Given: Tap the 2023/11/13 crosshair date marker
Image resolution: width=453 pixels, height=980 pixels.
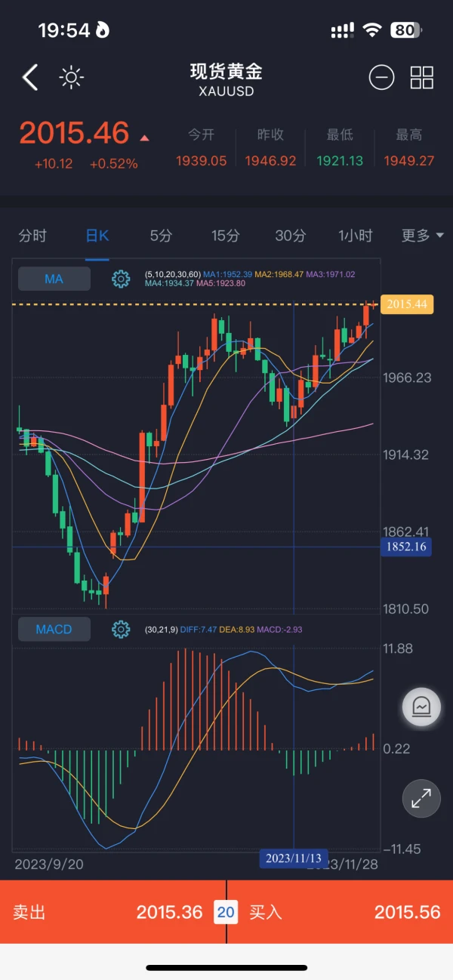Looking at the screenshot, I should point(294,858).
